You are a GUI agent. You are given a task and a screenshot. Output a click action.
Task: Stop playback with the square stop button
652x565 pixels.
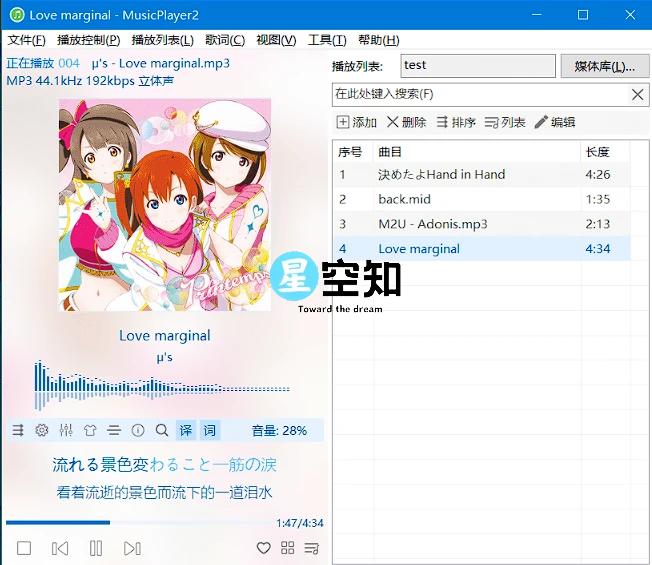click(x=24, y=548)
